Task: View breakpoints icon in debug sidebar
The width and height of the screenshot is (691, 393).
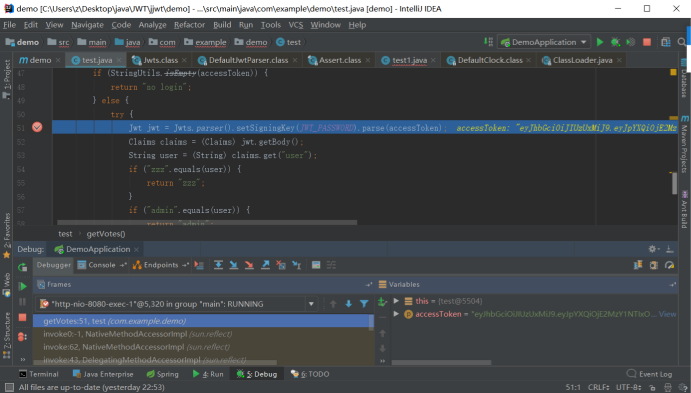Action: click(22, 337)
